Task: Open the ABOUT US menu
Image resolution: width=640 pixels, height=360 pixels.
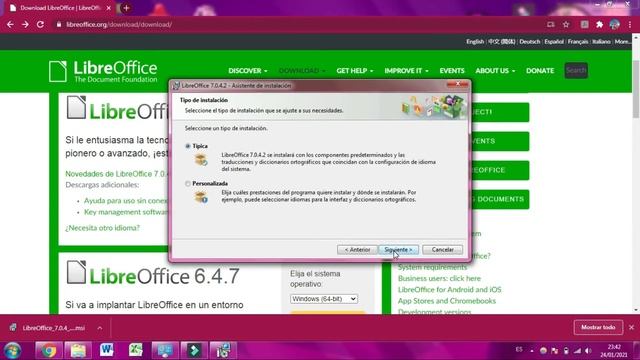Action: coord(495,71)
